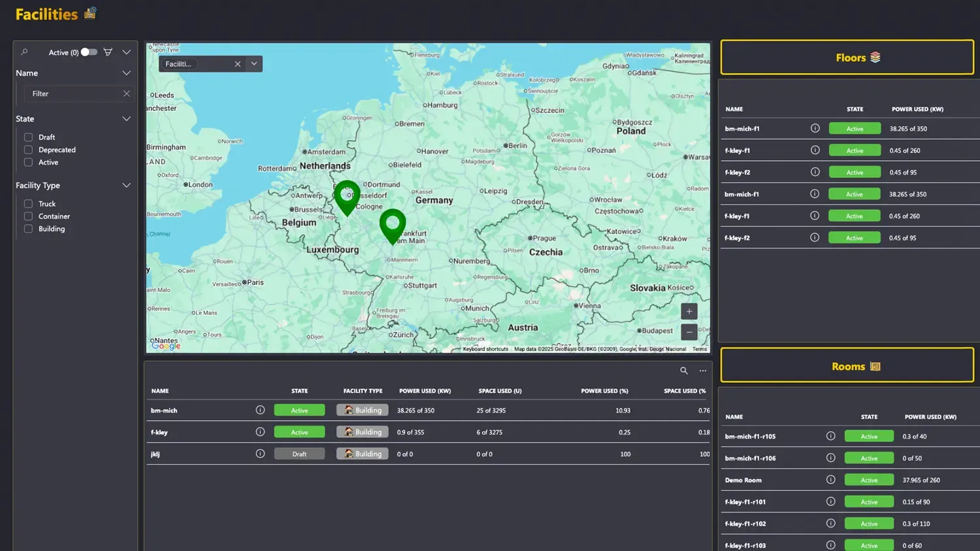980x551 pixels.
Task: Click the Draft state badge of jklj
Action: (299, 454)
